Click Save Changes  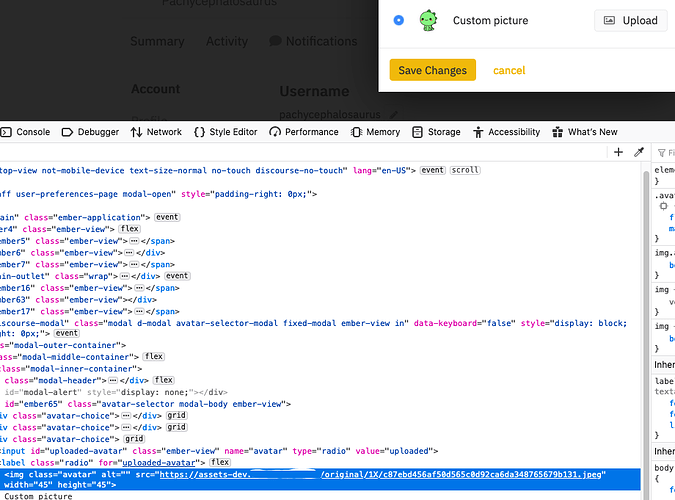pos(433,70)
